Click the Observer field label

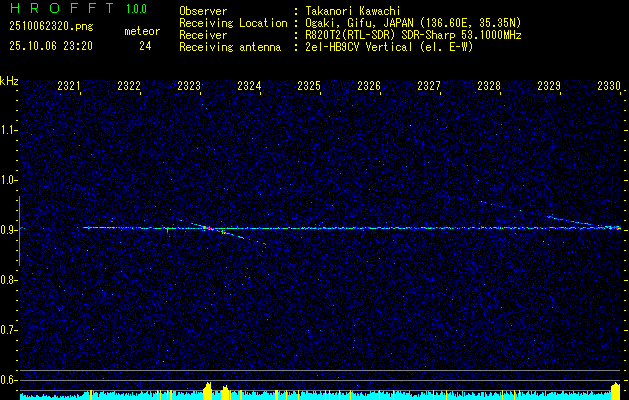(203, 11)
